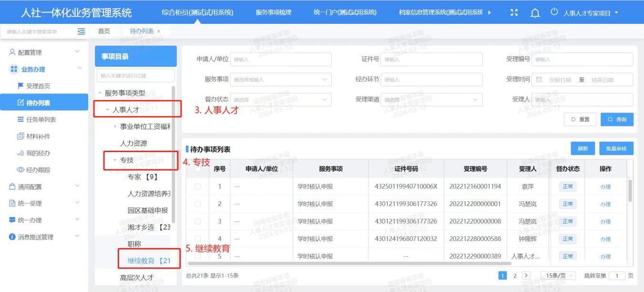644x292 pixels.
Task: Collapse the sidebar menu icon
Action: (81, 31)
